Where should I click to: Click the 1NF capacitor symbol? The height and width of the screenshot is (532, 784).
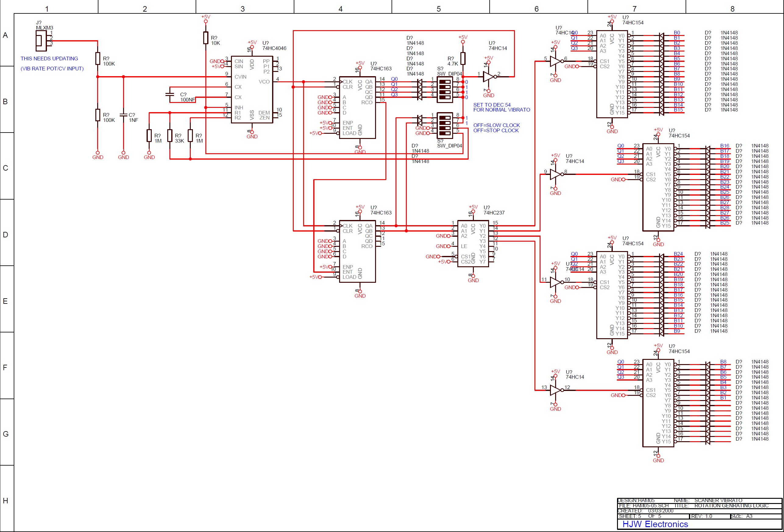coord(123,115)
